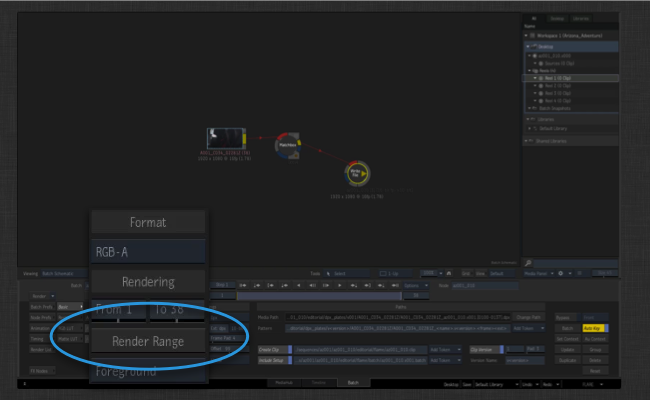
Task: Click Save in the bottom bar
Action: tap(467, 384)
